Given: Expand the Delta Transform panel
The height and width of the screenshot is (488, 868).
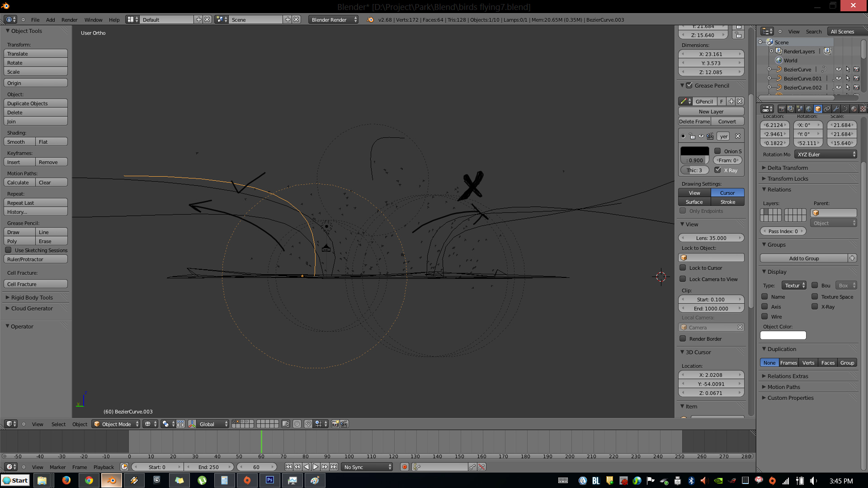Looking at the screenshot, I should tap(787, 168).
